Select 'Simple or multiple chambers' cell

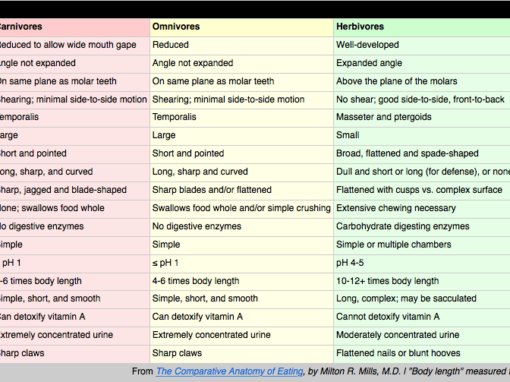point(422,245)
